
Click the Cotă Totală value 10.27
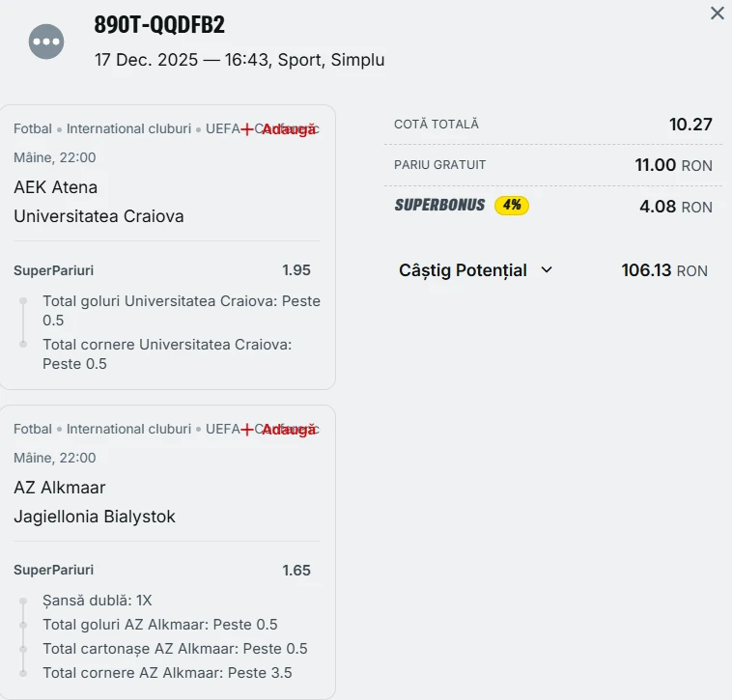[690, 125]
